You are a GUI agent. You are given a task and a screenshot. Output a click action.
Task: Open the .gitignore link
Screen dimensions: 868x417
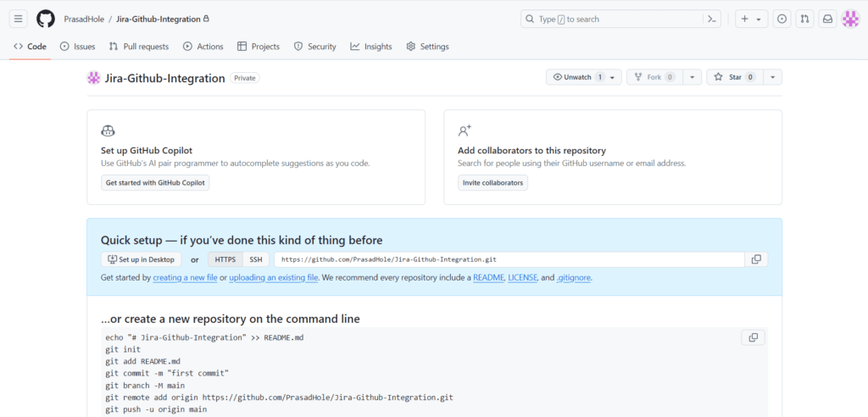pyautogui.click(x=574, y=277)
